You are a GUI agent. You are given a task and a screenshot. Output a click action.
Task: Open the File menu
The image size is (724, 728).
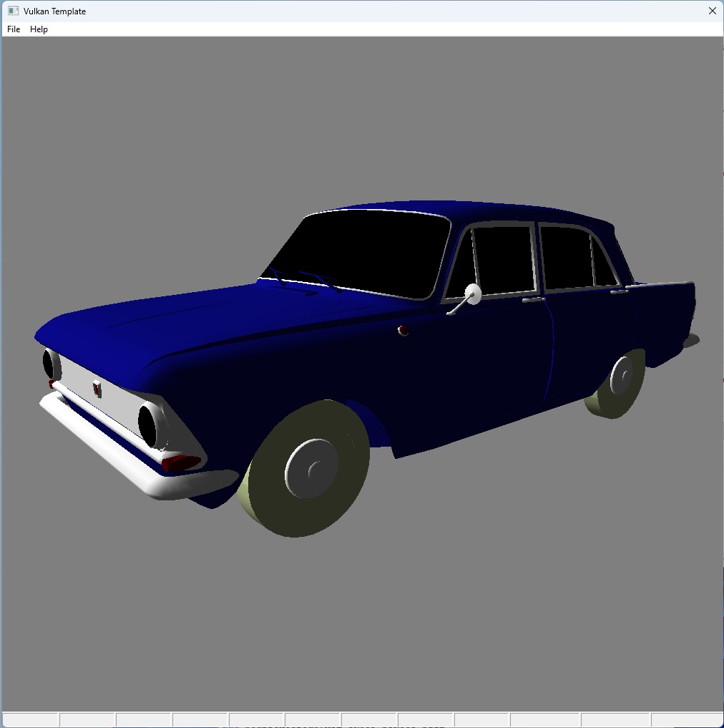(x=14, y=29)
